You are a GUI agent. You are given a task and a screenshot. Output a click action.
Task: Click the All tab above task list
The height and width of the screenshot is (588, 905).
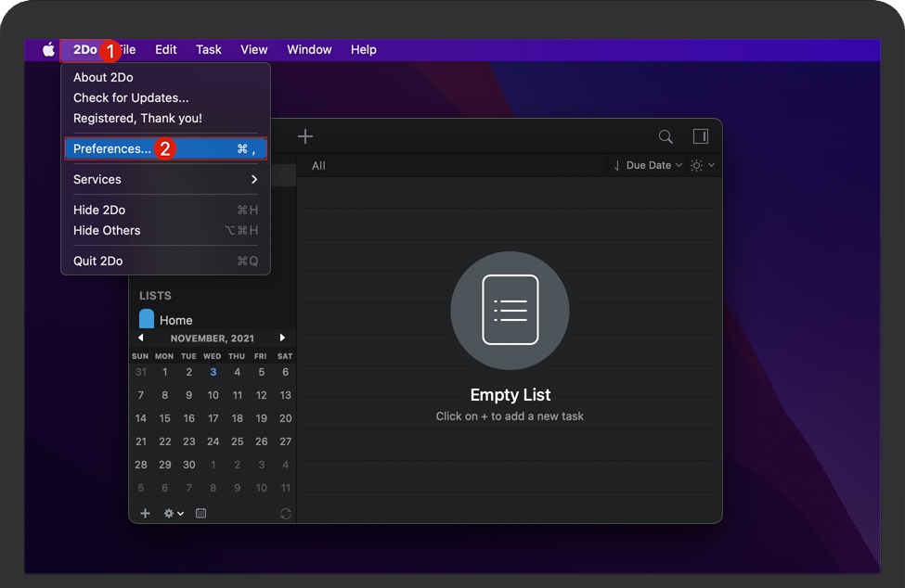click(318, 166)
